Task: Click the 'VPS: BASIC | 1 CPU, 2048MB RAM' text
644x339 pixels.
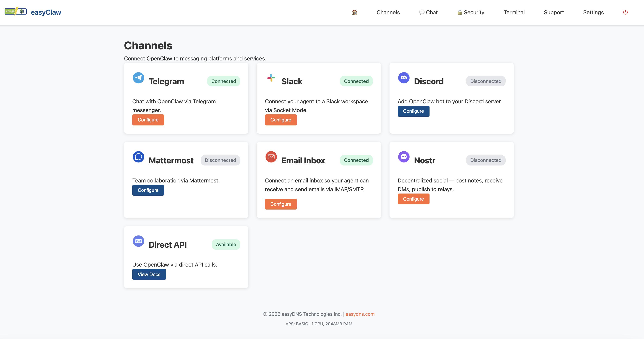Action: pyautogui.click(x=319, y=324)
